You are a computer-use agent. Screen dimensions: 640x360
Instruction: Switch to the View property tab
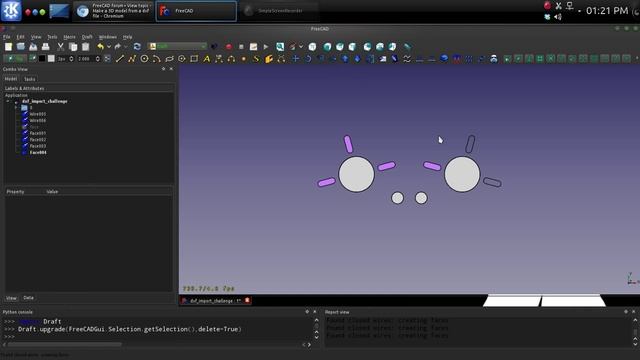pyautogui.click(x=11, y=298)
